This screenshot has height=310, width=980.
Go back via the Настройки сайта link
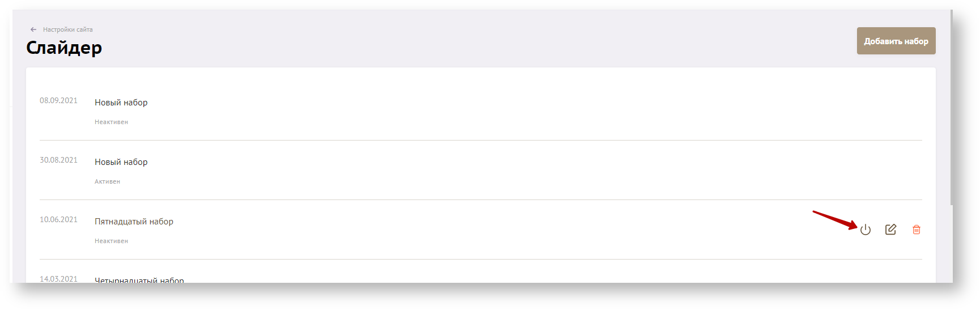click(67, 29)
